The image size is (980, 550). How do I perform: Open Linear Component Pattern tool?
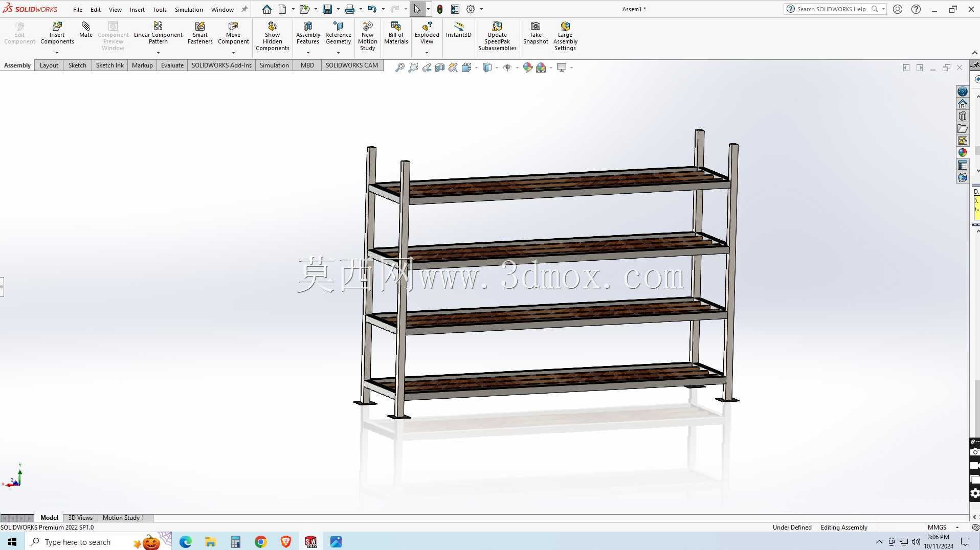point(158,33)
